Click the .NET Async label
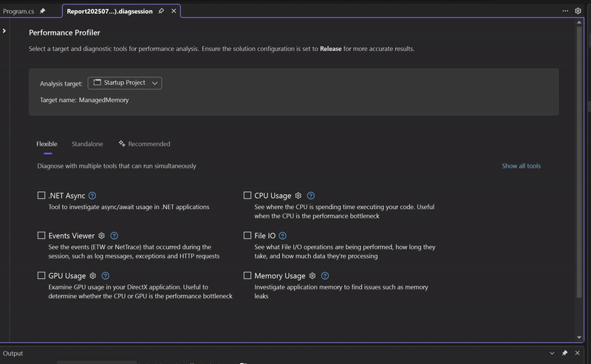 [x=66, y=196]
